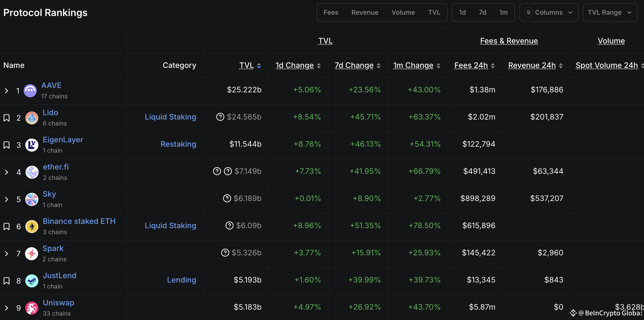
Task: Switch to the 1d time period
Action: pyautogui.click(x=462, y=12)
